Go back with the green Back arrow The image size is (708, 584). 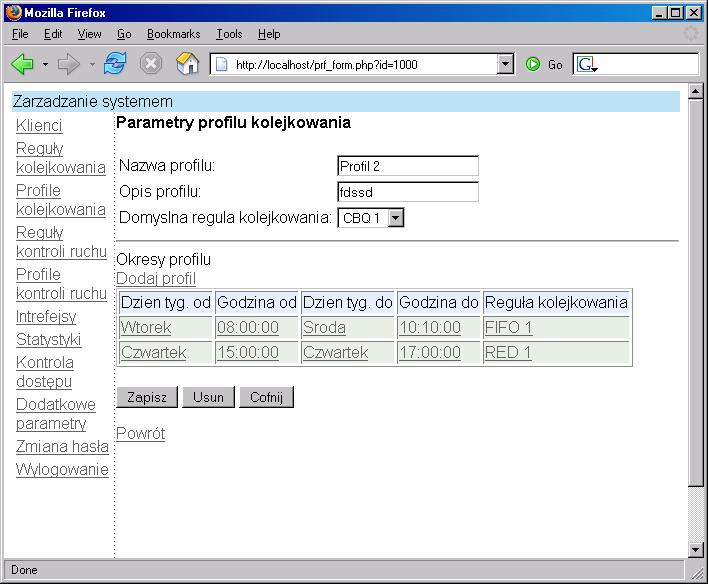(22, 64)
